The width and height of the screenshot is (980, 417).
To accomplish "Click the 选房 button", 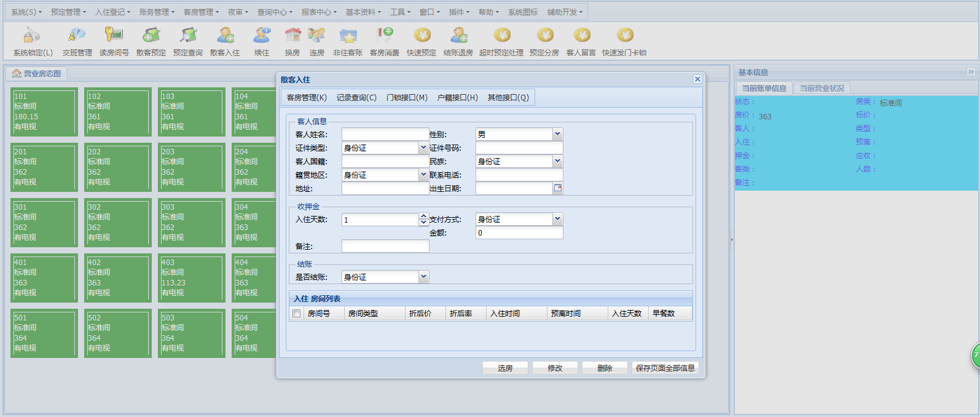I will (x=505, y=368).
